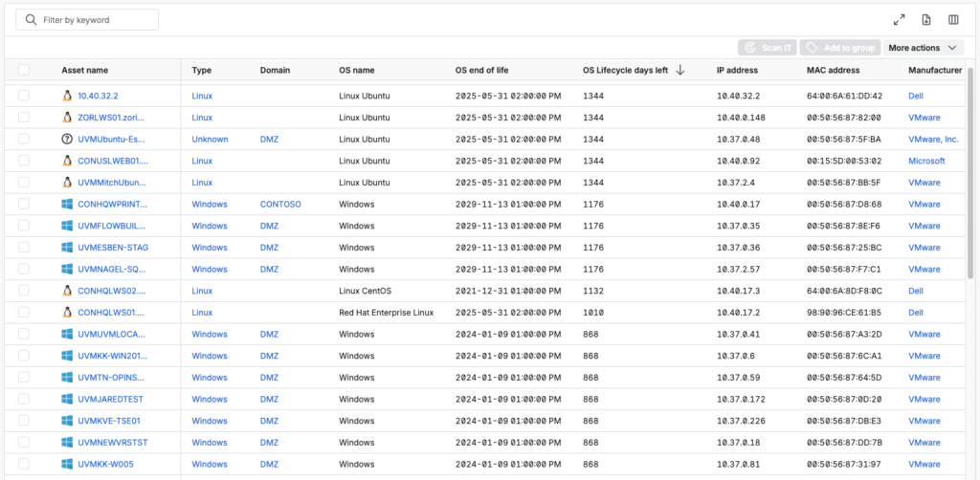Screen dimensions: 980x480
Task: Click the search magnifier icon
Action: 31,20
